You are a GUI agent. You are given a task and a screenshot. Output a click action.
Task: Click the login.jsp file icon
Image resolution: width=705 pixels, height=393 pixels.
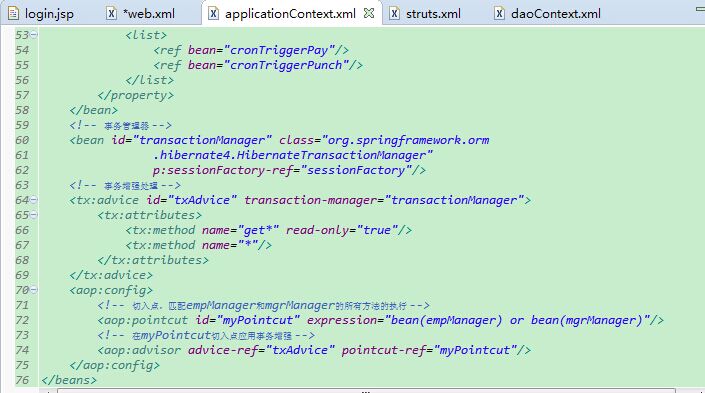pos(13,13)
